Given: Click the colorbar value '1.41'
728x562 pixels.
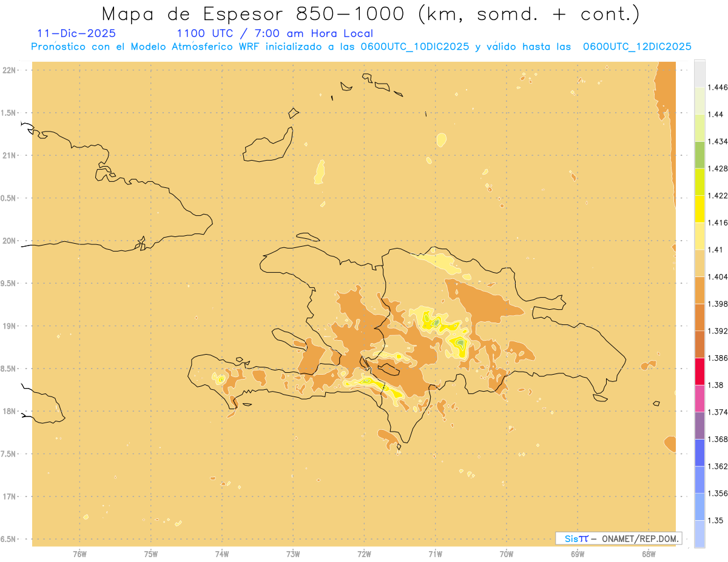Looking at the screenshot, I should [x=716, y=250].
